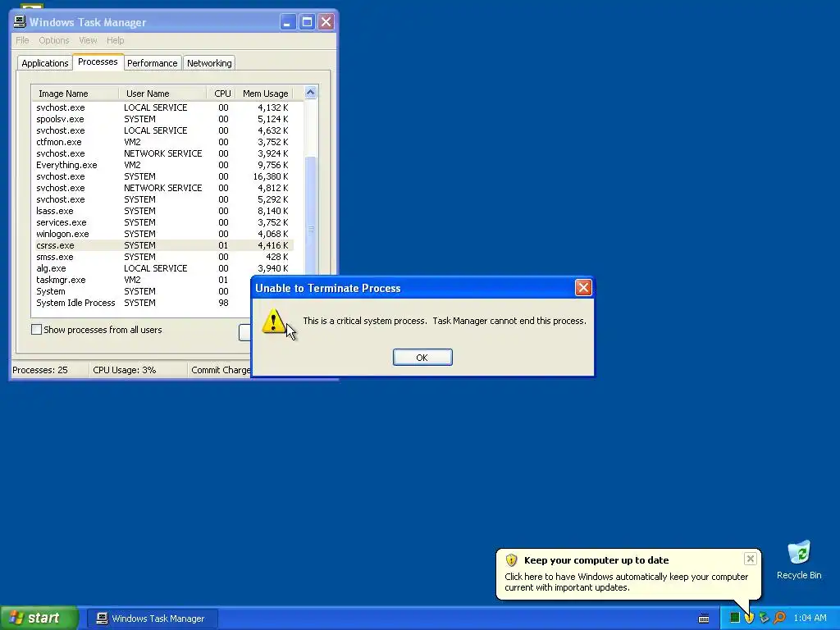Select the csrss.exe process row
840x630 pixels.
point(162,245)
